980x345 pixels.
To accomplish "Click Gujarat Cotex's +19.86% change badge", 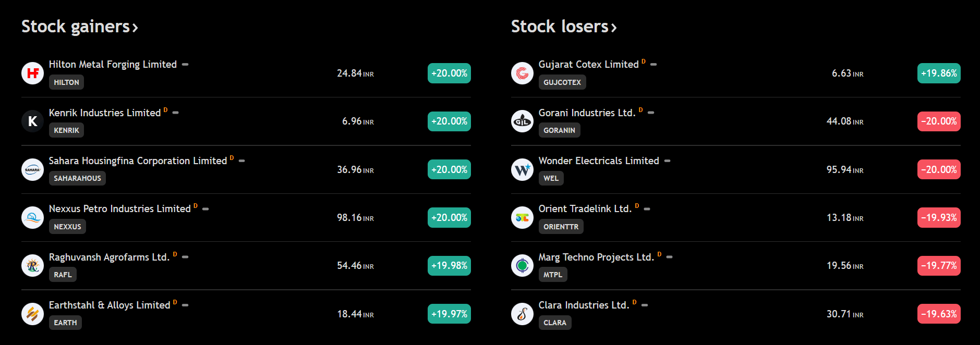I will (x=939, y=73).
